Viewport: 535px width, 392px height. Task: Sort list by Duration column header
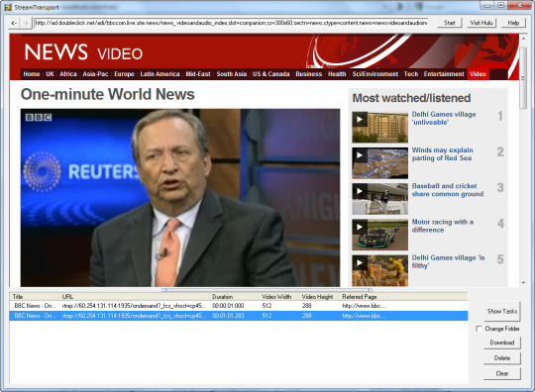click(x=234, y=297)
